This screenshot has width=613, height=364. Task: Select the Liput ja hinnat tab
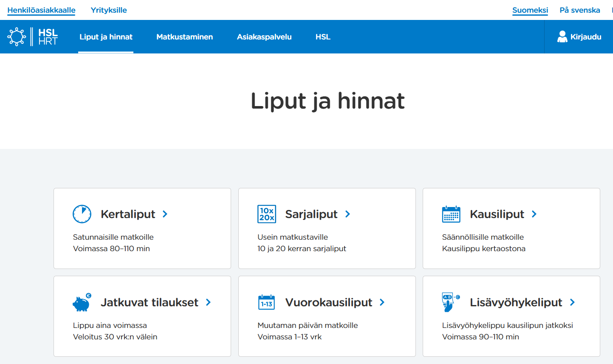point(106,37)
